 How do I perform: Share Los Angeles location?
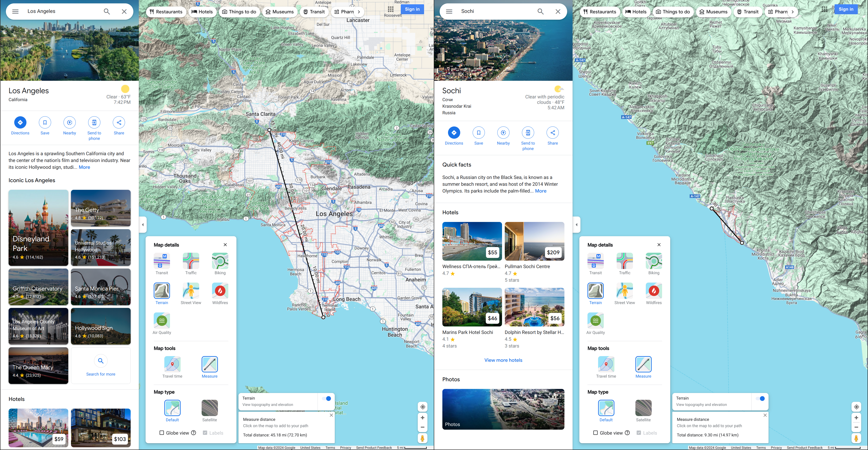[119, 126]
